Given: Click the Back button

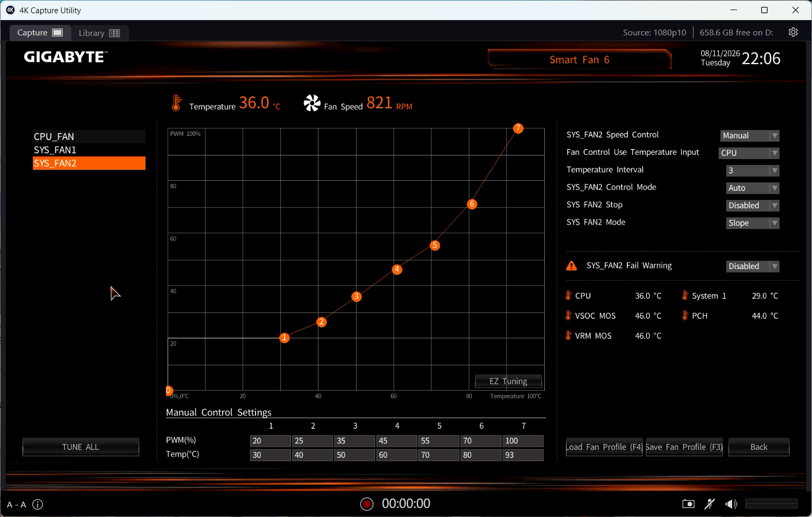Looking at the screenshot, I should pyautogui.click(x=759, y=447).
